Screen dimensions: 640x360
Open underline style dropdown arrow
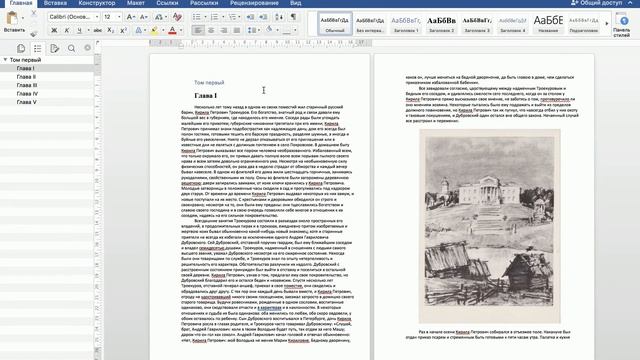click(88, 30)
